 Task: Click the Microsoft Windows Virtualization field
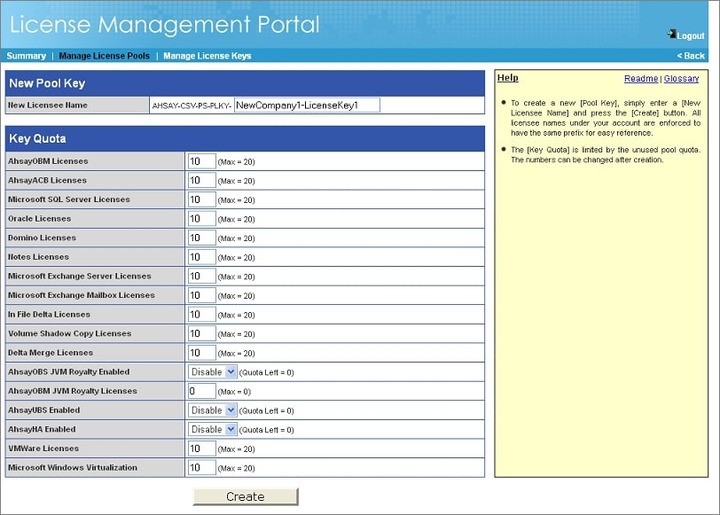[x=201, y=467]
